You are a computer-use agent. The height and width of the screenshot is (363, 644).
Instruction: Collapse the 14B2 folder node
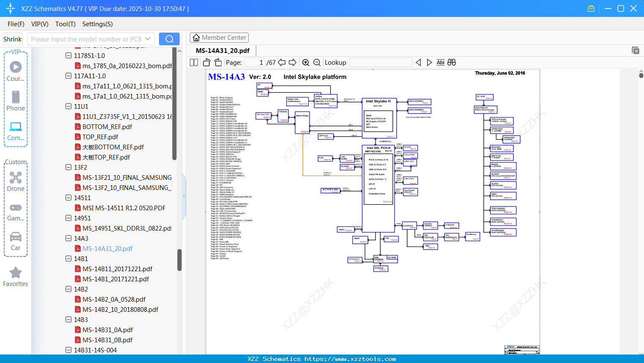(69, 289)
